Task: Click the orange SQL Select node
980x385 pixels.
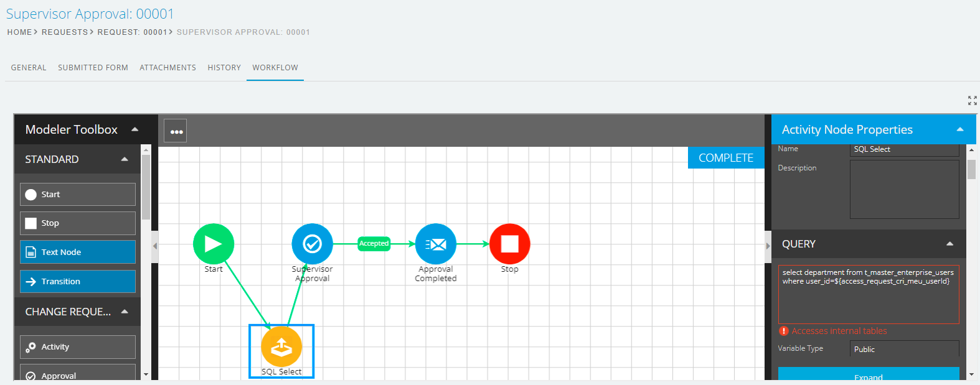Action: pyautogui.click(x=281, y=346)
